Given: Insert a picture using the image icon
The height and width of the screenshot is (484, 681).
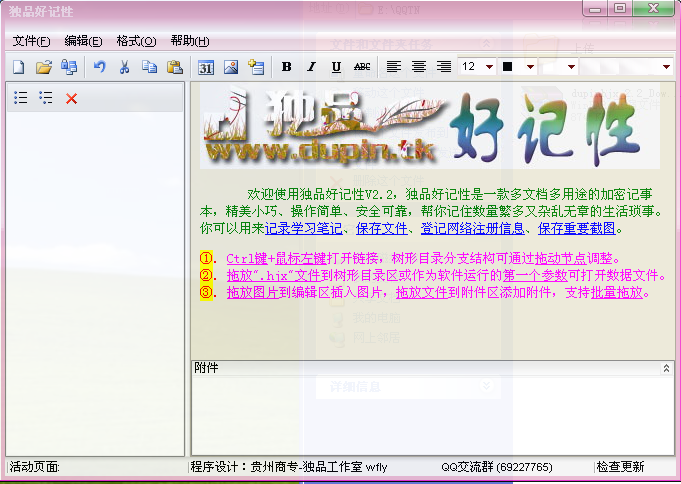Looking at the screenshot, I should [231, 67].
